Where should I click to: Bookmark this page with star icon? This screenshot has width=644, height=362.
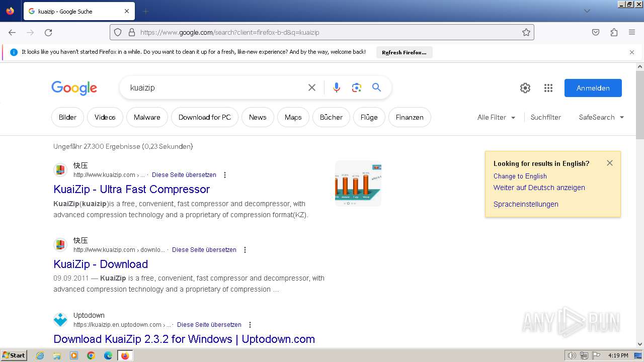point(526,32)
